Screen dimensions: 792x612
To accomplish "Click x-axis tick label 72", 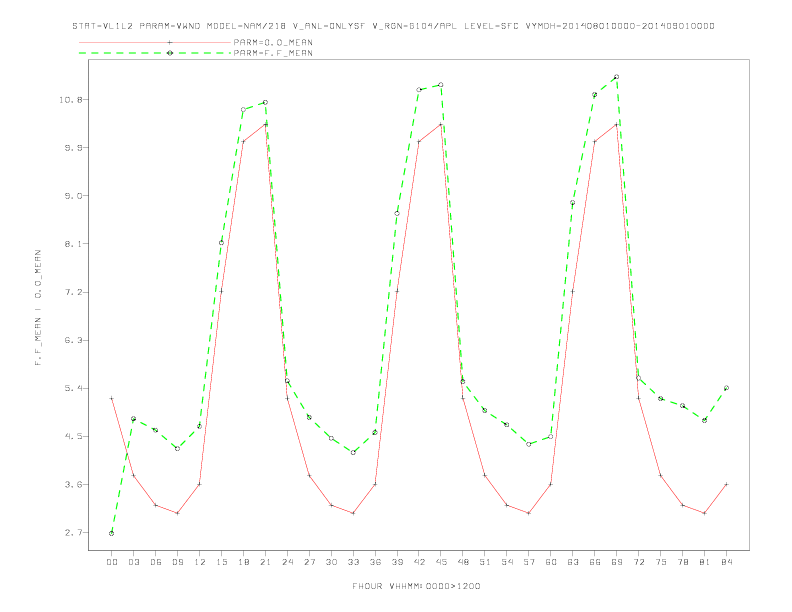I will (x=638, y=562).
